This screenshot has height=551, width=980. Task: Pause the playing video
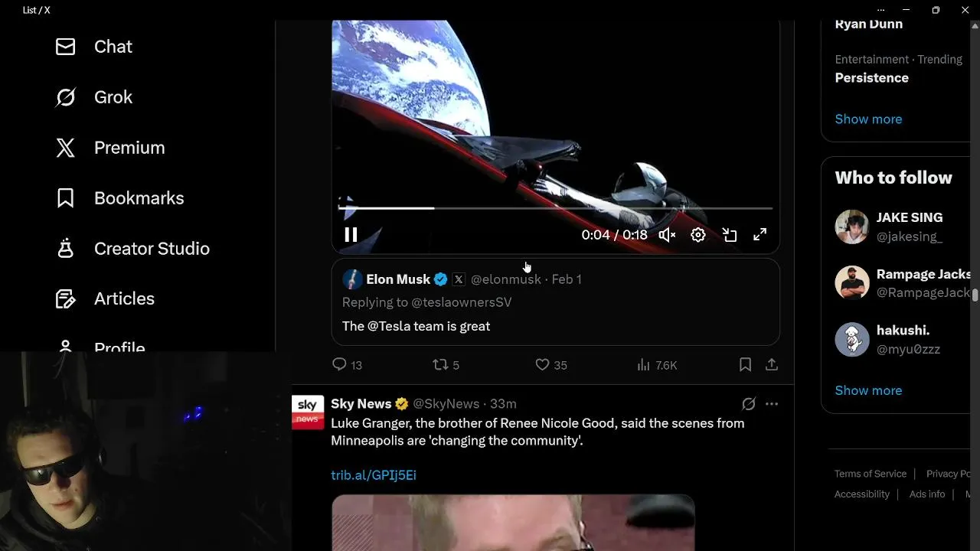pos(351,235)
